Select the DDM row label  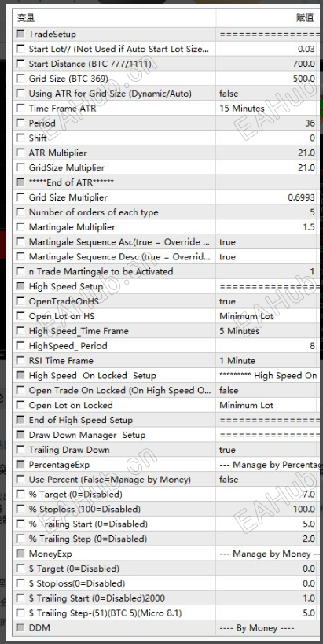[x=39, y=627]
